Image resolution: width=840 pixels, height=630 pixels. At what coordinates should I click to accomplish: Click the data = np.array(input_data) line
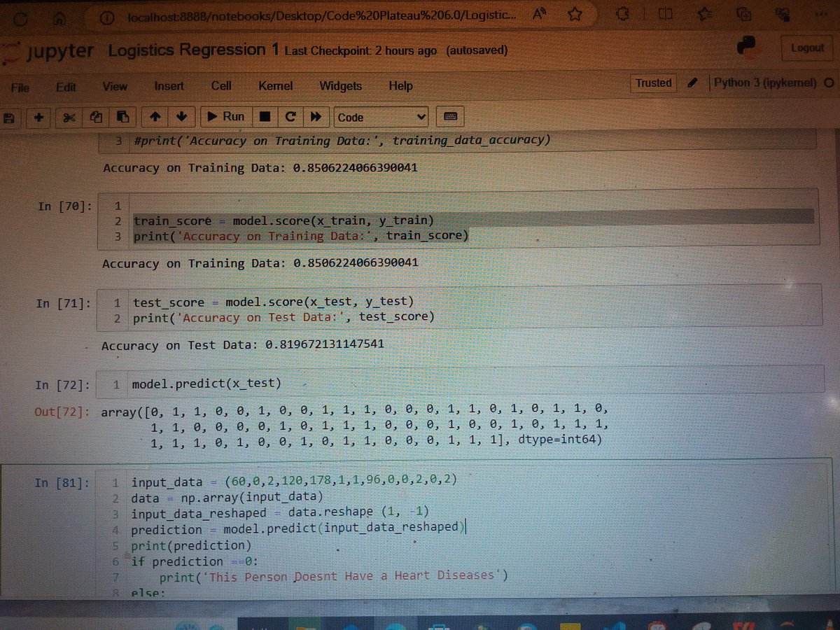[x=226, y=498]
